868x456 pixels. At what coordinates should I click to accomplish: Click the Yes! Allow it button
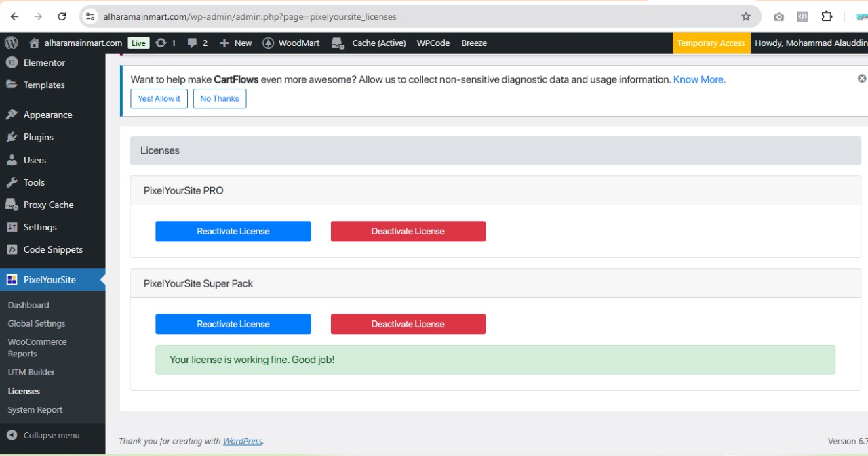pyautogui.click(x=159, y=98)
